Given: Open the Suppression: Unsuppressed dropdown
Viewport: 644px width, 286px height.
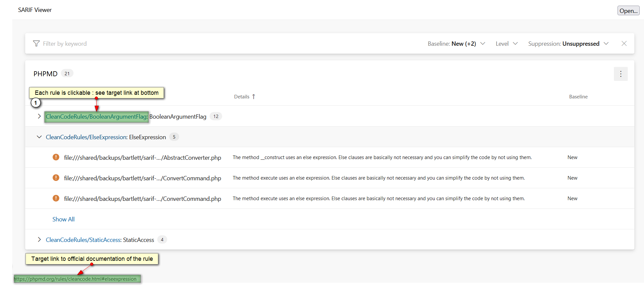Looking at the screenshot, I should [x=568, y=44].
